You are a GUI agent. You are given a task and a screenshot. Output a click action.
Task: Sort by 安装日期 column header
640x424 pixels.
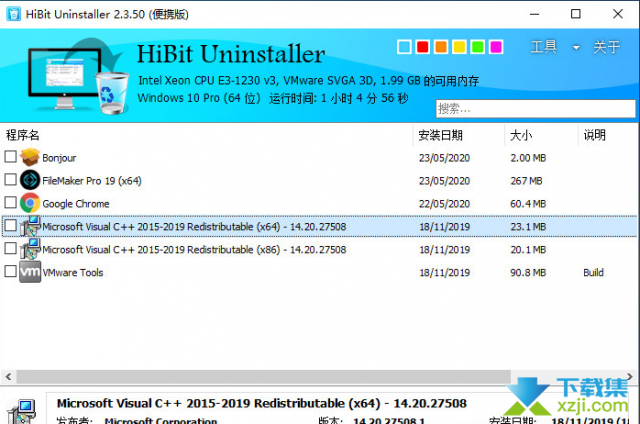coord(440,135)
